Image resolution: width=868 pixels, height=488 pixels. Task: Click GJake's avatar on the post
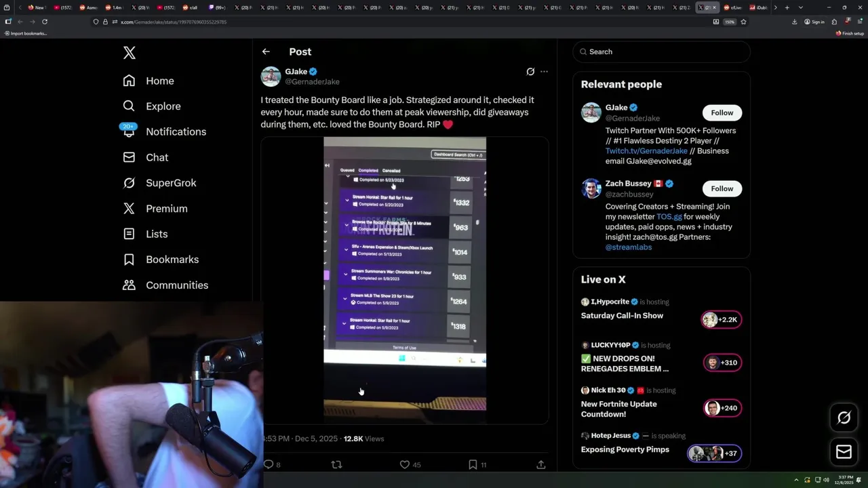271,77
